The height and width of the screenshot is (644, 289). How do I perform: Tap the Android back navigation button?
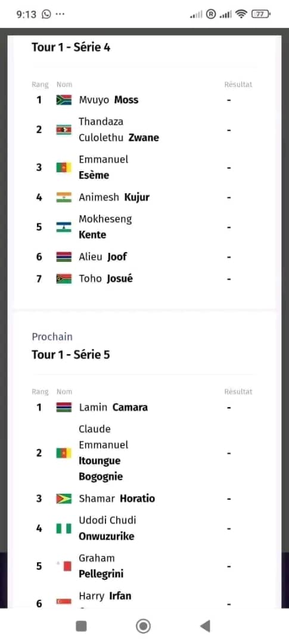(205, 626)
